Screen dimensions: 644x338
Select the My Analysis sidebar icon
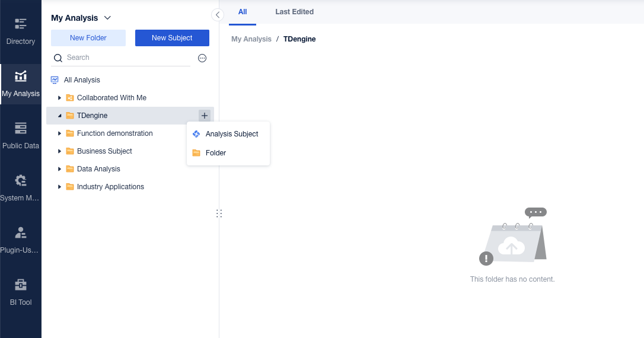click(21, 76)
